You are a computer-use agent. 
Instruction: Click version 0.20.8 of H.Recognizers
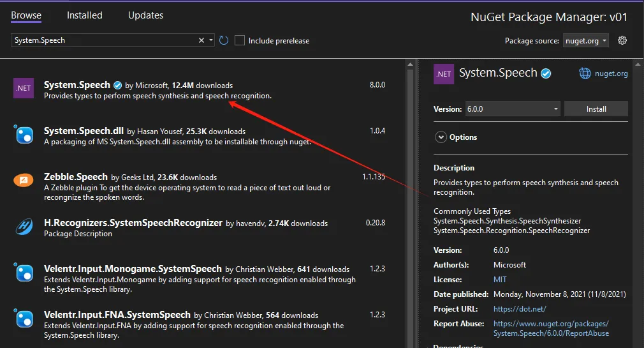(x=376, y=223)
